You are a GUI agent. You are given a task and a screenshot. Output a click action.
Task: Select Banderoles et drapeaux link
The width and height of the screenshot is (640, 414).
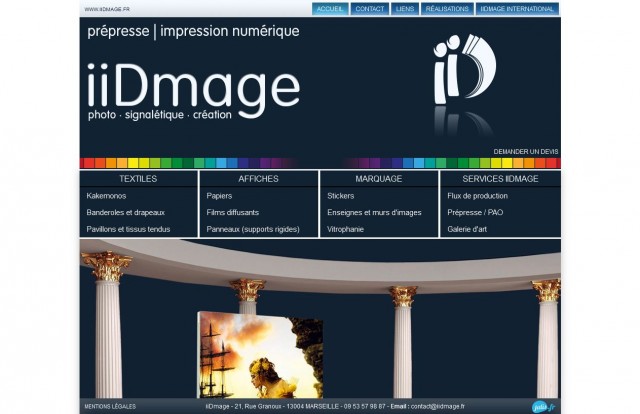pos(125,212)
